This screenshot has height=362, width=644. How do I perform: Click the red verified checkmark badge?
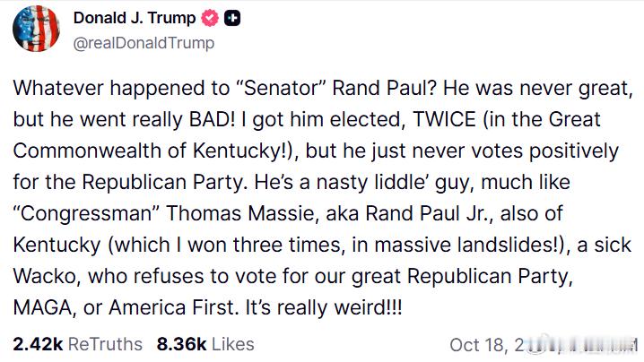pos(210,18)
